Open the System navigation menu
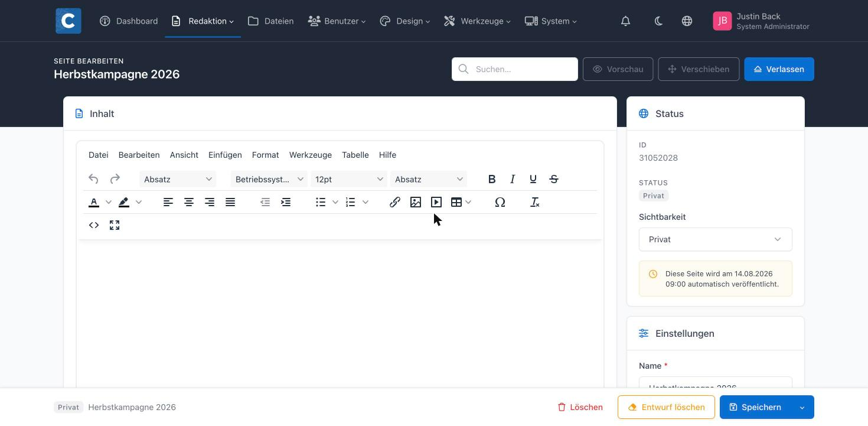 (551, 21)
